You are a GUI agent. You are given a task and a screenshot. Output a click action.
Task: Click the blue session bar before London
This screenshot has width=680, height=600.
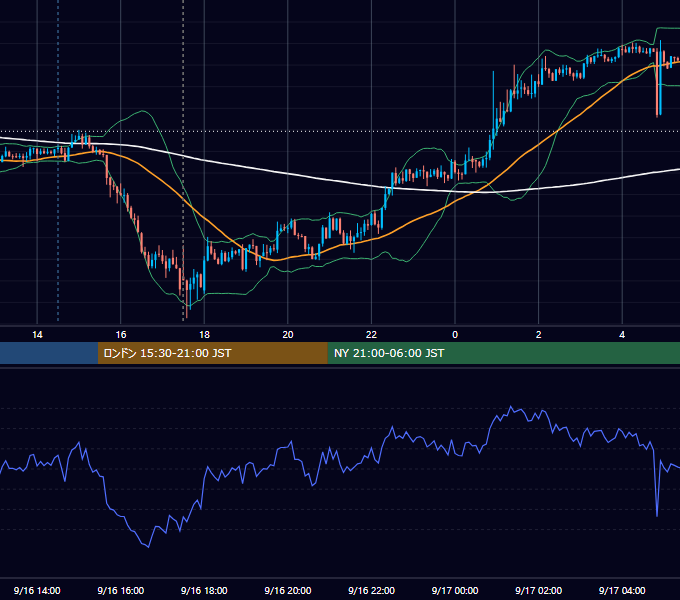pos(49,353)
